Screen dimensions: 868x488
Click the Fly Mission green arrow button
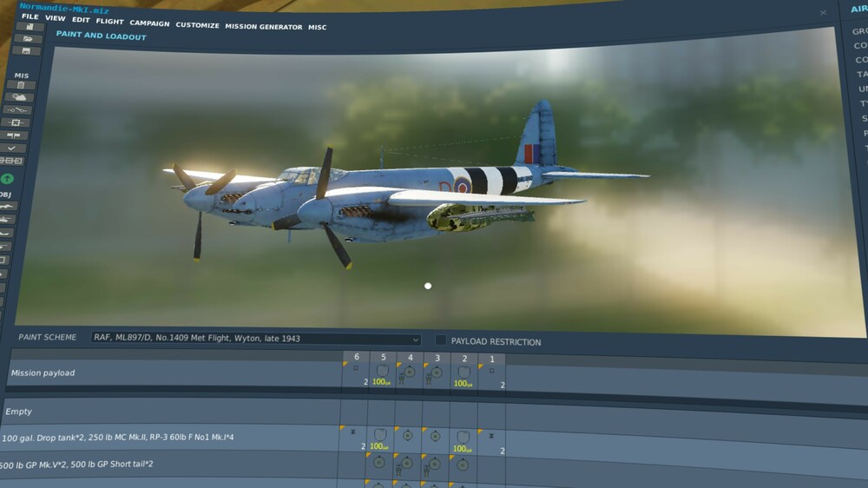7,178
